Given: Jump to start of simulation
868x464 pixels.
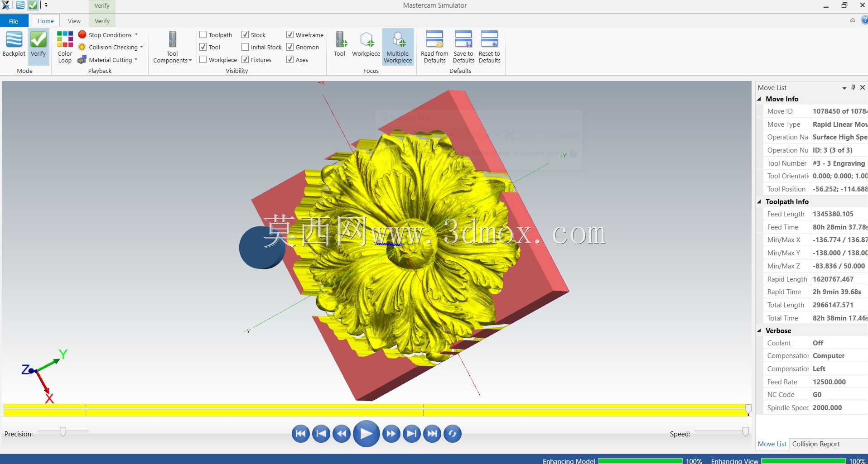Looking at the screenshot, I should 301,434.
